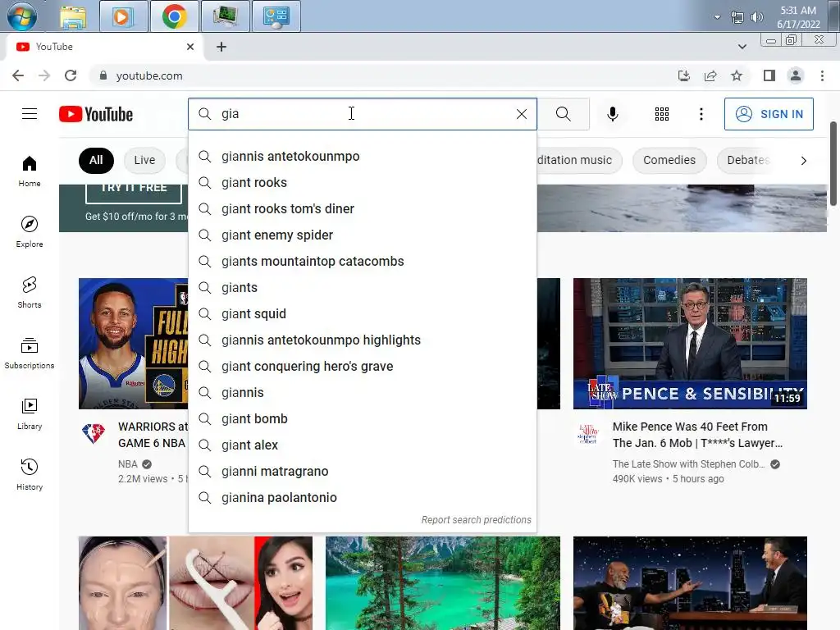Screen dimensions: 840x630
Task: Toggle the Chrome side panel
Action: pos(769,75)
